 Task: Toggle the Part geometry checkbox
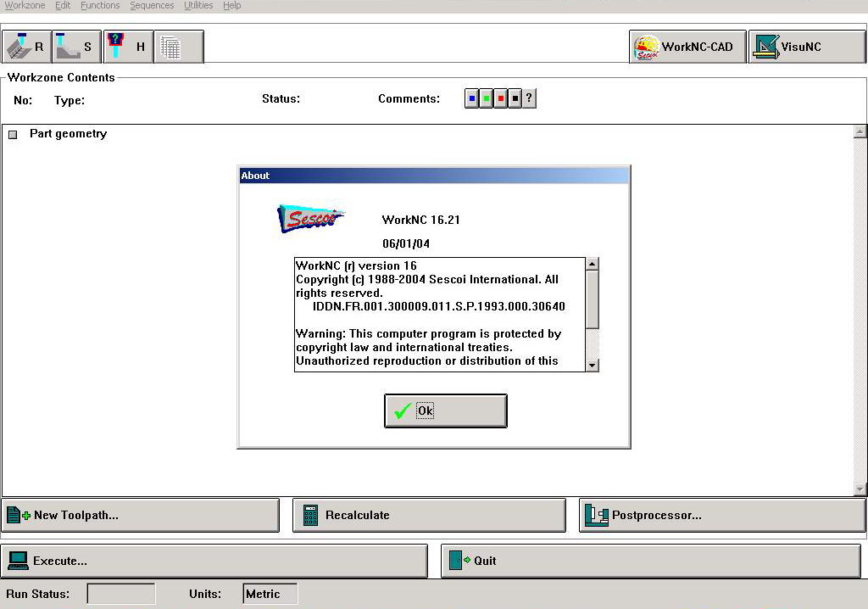point(14,134)
